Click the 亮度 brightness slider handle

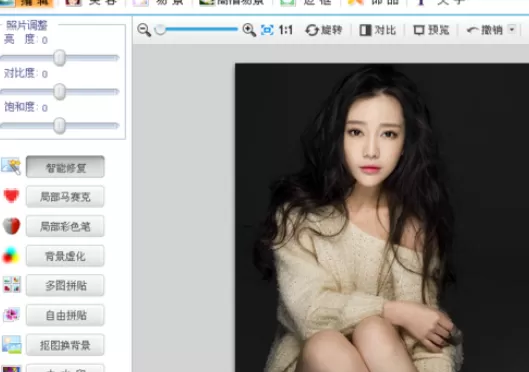tap(60, 58)
